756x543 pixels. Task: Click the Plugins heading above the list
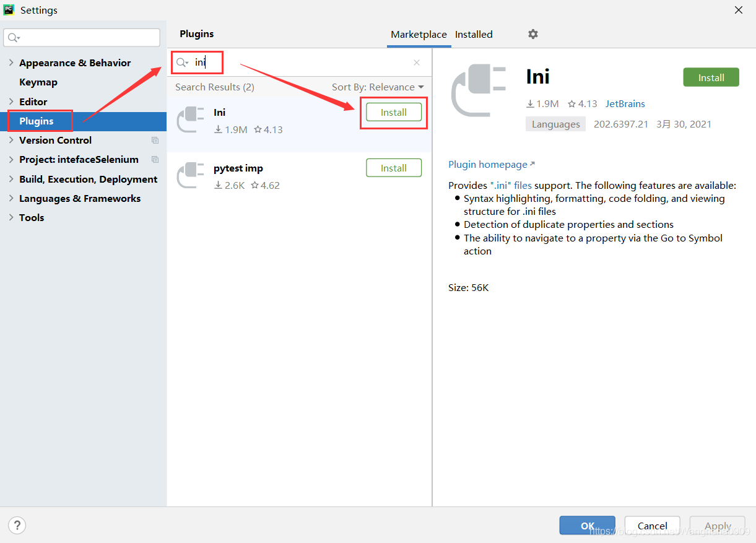(x=197, y=34)
